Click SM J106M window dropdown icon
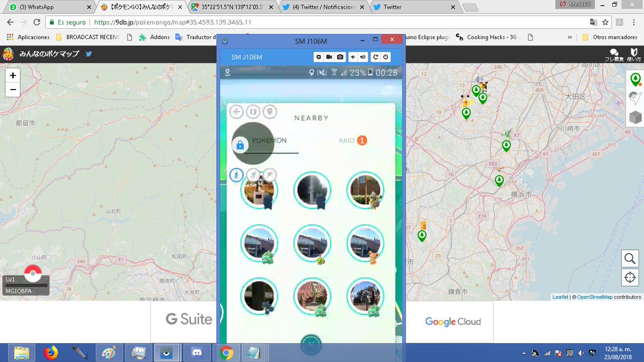The width and height of the screenshot is (644, 362). 224,41
